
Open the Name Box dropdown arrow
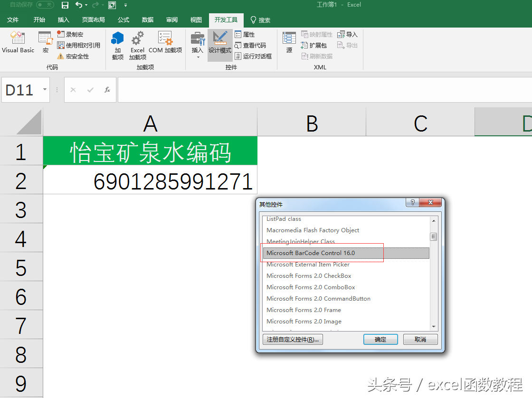(x=45, y=90)
